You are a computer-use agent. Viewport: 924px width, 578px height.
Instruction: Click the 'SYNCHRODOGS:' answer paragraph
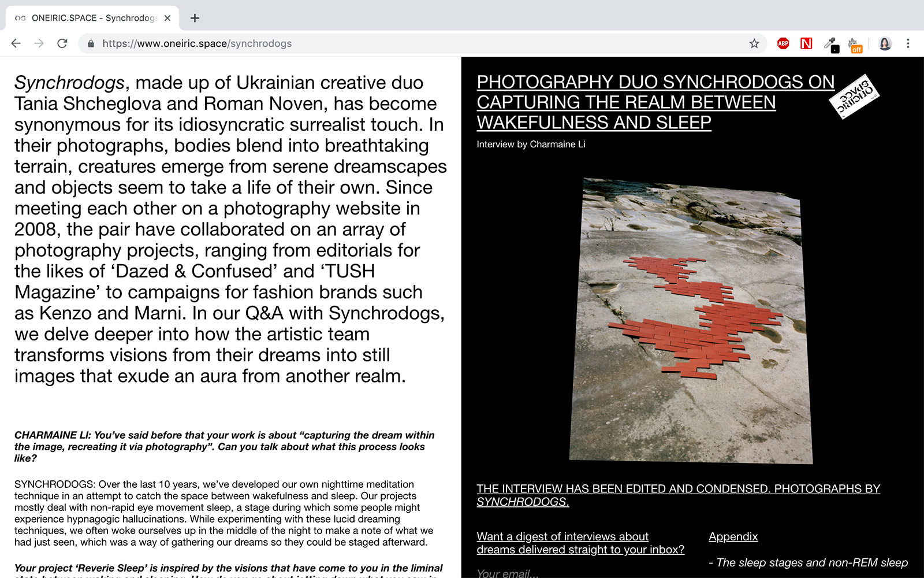click(224, 513)
